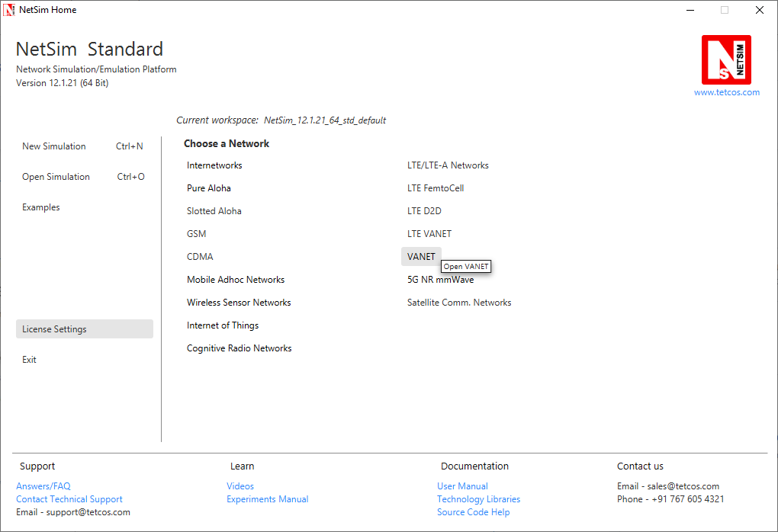Viewport: 778px width, 532px height.
Task: Select Internet of Things network
Action: coord(223,325)
